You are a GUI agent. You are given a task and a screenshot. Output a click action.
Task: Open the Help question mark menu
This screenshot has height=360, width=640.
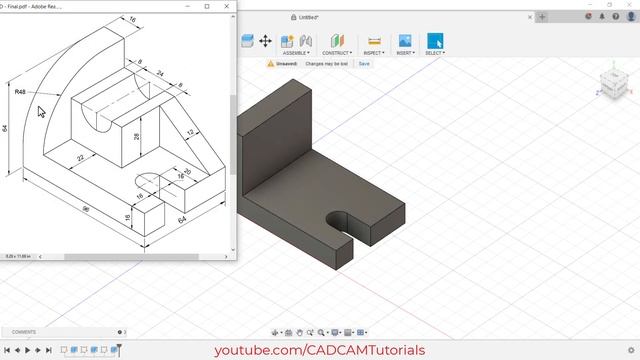coord(616,16)
